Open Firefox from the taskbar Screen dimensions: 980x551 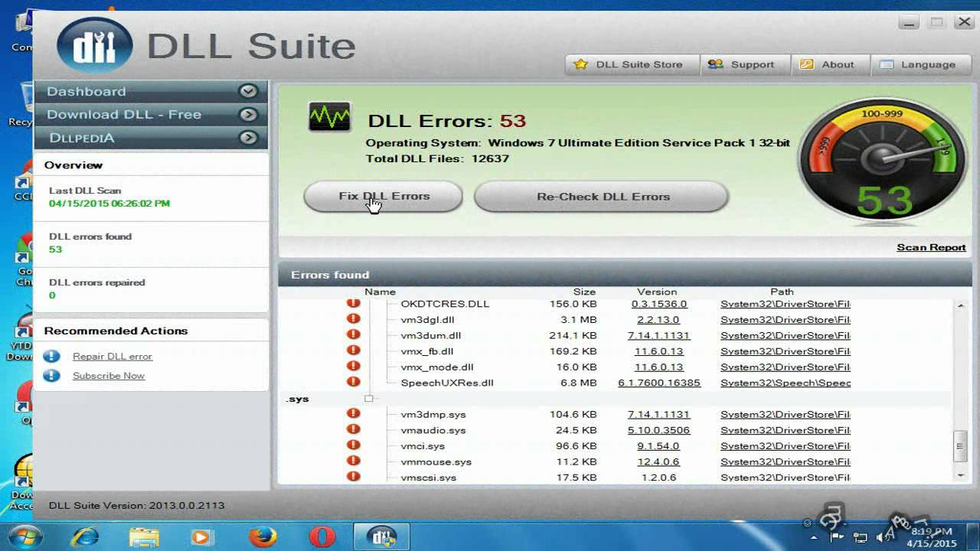262,537
